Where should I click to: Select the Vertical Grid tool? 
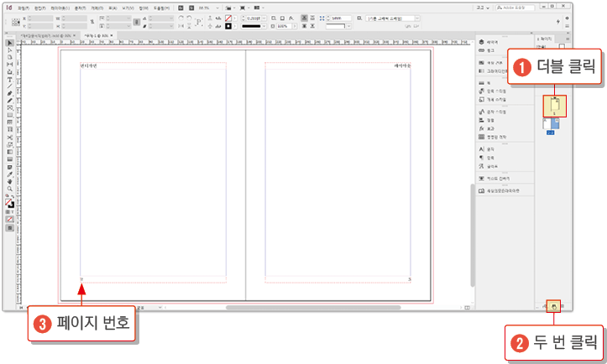10,129
